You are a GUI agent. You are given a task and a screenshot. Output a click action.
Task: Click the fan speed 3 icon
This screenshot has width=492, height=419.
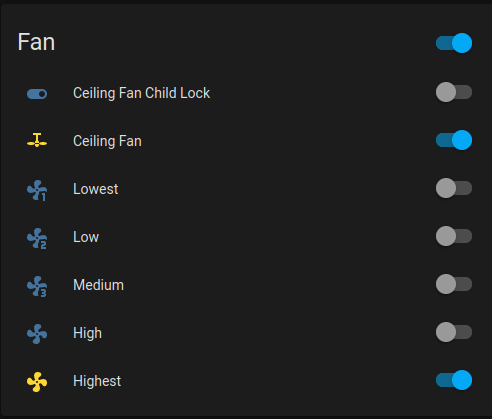(37, 286)
